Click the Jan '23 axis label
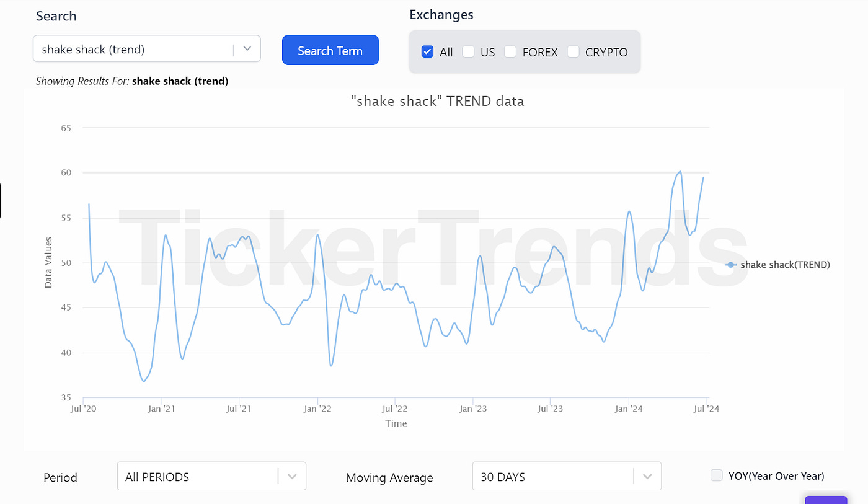This screenshot has width=868, height=504. click(x=474, y=409)
